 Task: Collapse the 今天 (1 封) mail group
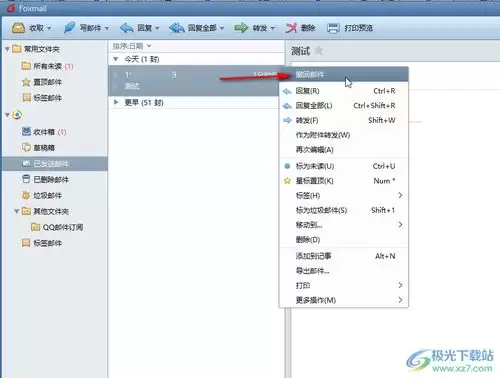[x=116, y=59]
